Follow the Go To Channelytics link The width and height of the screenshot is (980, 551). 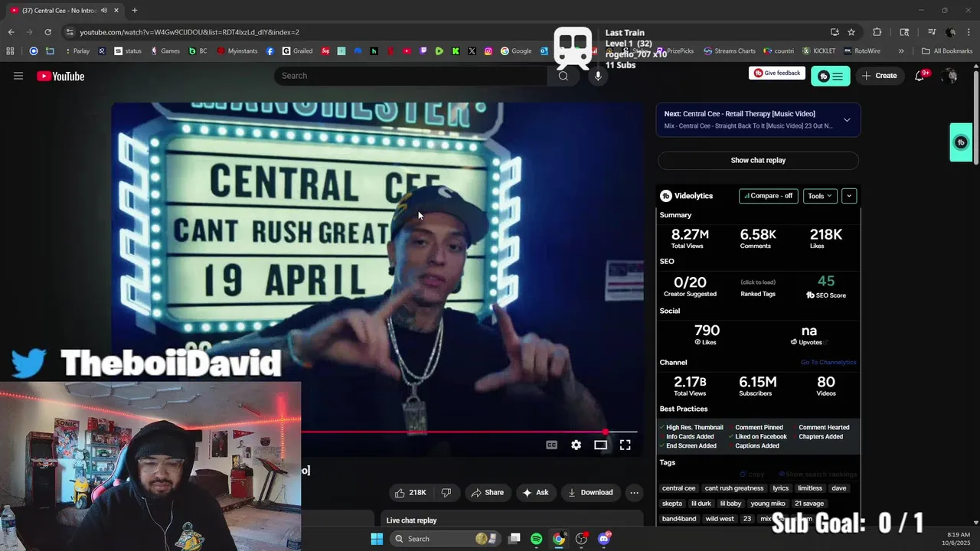828,363
